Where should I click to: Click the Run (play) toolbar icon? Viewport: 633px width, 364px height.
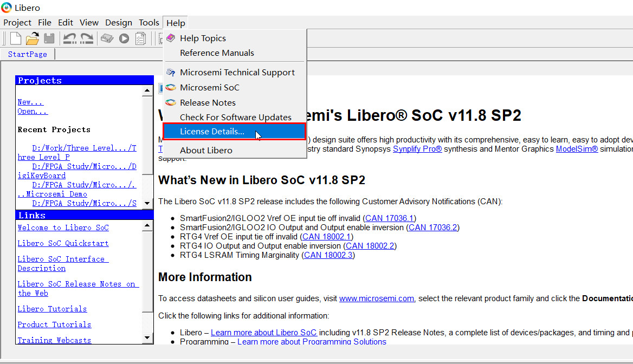tap(124, 38)
